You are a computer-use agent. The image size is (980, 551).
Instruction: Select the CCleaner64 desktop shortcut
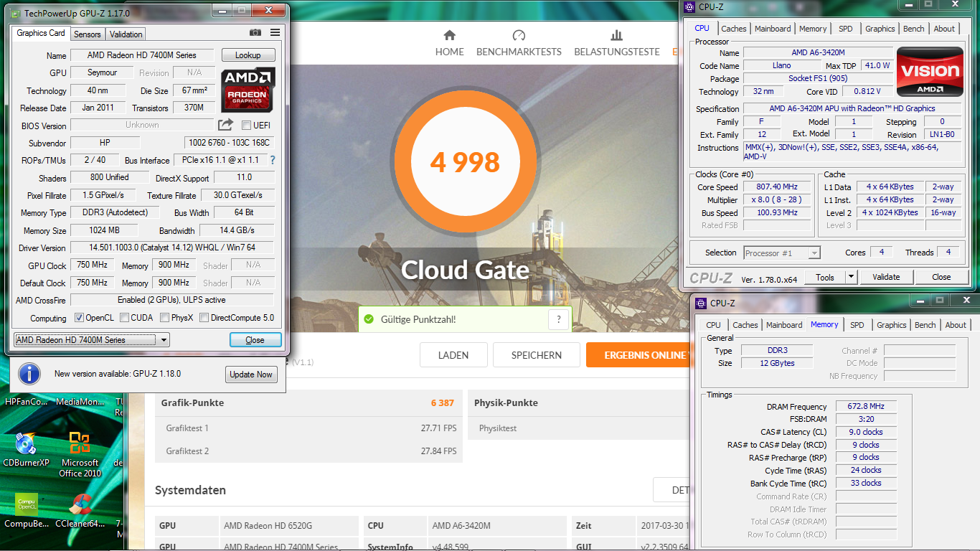(80, 506)
